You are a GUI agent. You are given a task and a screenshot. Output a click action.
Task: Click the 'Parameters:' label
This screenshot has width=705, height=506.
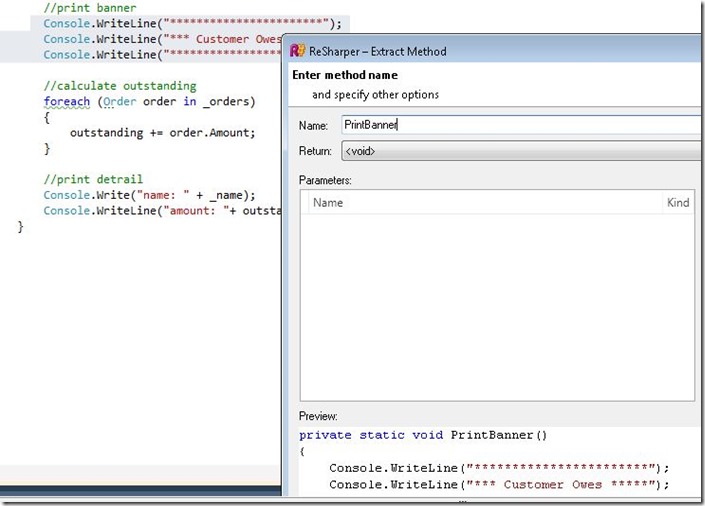pyautogui.click(x=325, y=180)
